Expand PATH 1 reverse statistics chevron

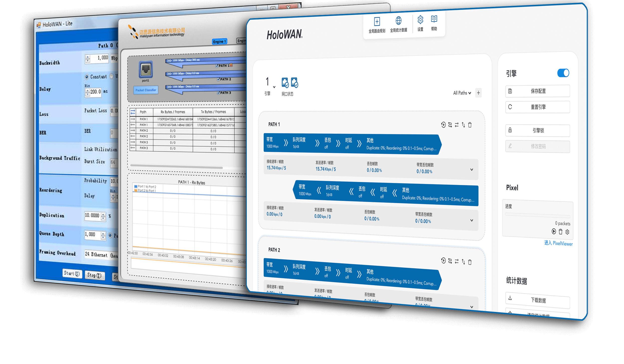click(471, 220)
